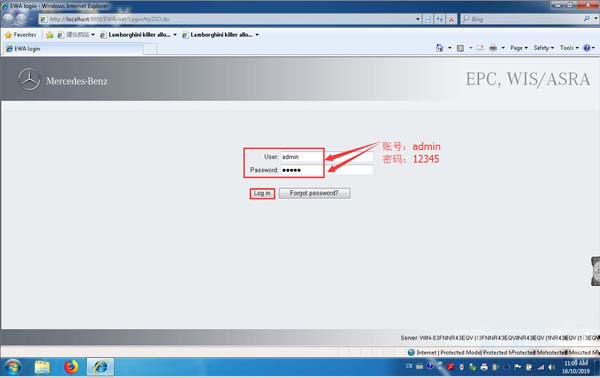The image size is (600, 378).
Task: Click the EPC, WIS/ASRA header text
Action: click(x=528, y=79)
